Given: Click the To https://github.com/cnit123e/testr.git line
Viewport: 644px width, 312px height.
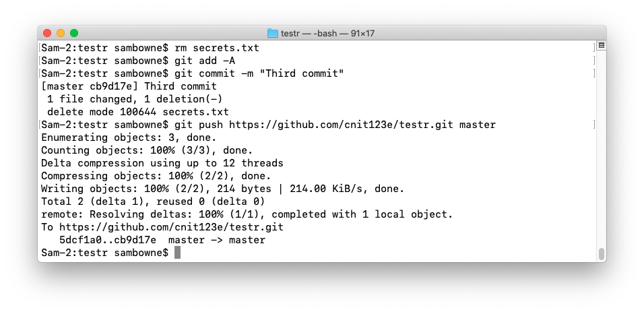Looking at the screenshot, I should tap(162, 227).
